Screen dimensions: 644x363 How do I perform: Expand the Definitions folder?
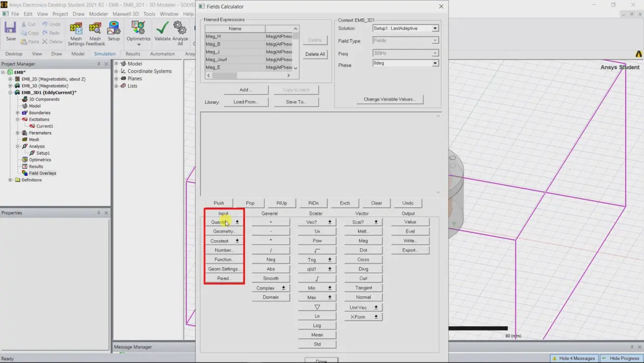pyautogui.click(x=10, y=180)
